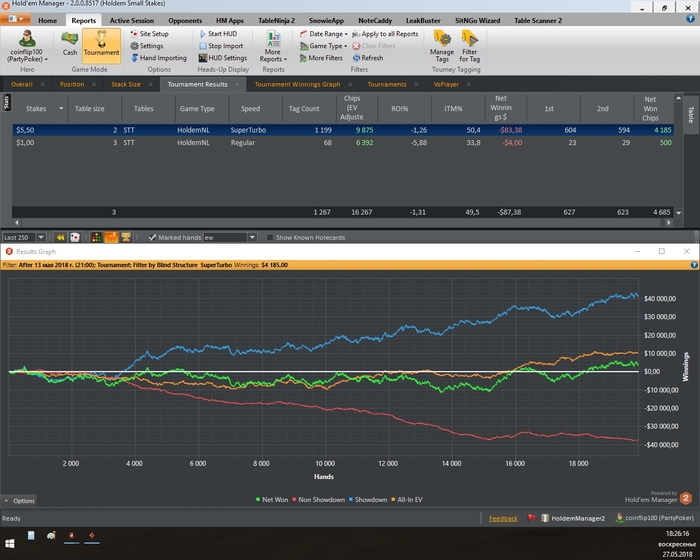Click the table vertical scrollbar down arrow
700x560 pixels.
pos(679,213)
